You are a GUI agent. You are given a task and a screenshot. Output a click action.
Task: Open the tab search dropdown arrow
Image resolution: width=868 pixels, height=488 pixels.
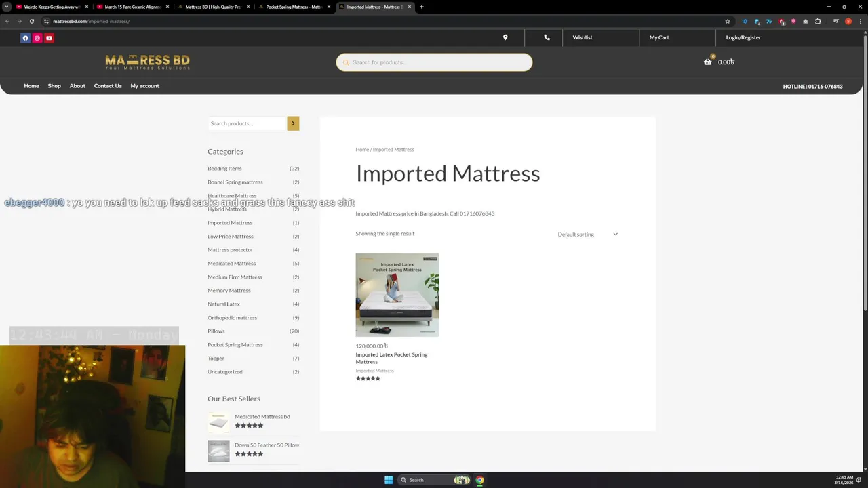tap(6, 7)
